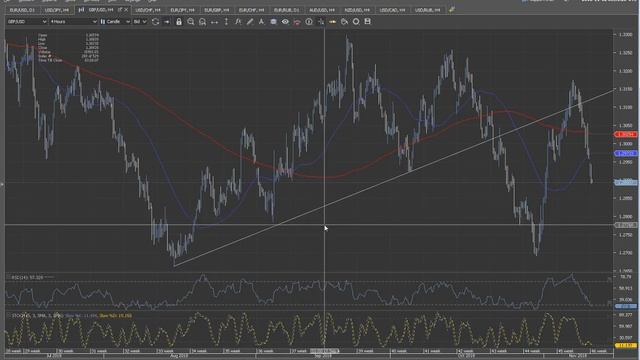Screen dimensions: 640x360
Task: Open the EUR/JPY chart tab
Action: point(182,9)
